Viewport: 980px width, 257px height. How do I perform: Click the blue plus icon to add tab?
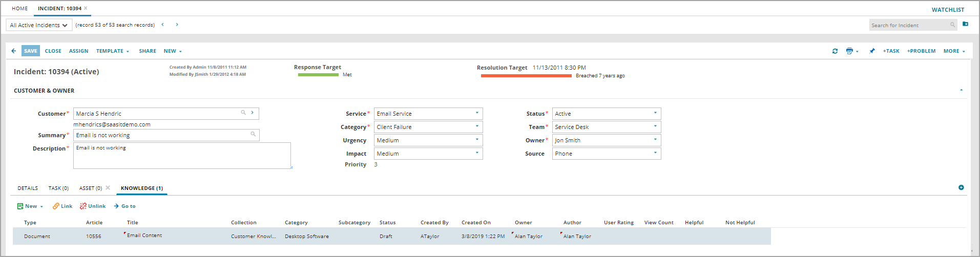pyautogui.click(x=961, y=187)
